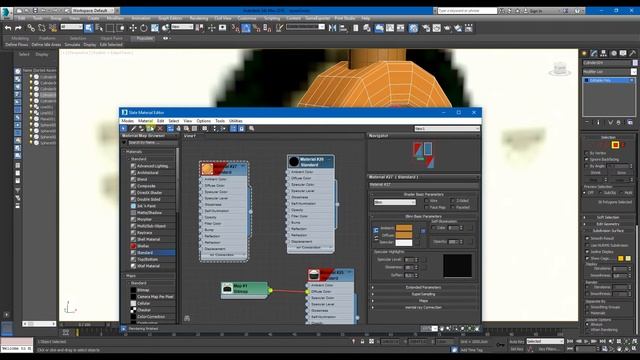Click the Search by Name field in Material/Map Browser

point(152,142)
